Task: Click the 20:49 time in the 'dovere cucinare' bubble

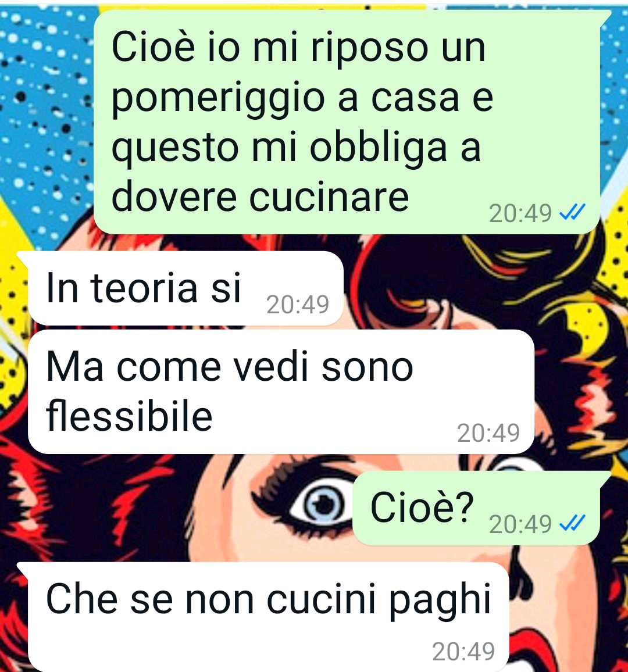Action: [x=520, y=213]
